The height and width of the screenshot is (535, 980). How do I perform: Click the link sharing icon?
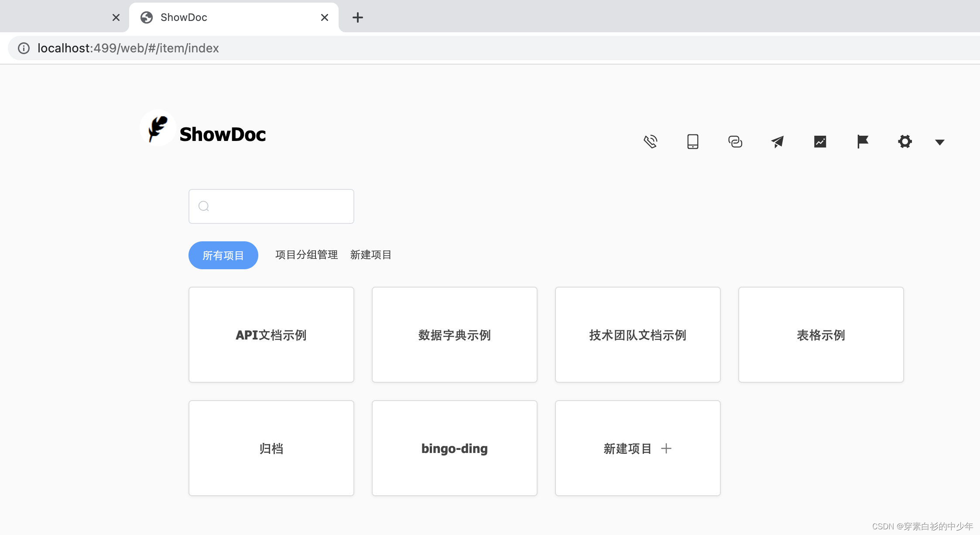click(735, 141)
